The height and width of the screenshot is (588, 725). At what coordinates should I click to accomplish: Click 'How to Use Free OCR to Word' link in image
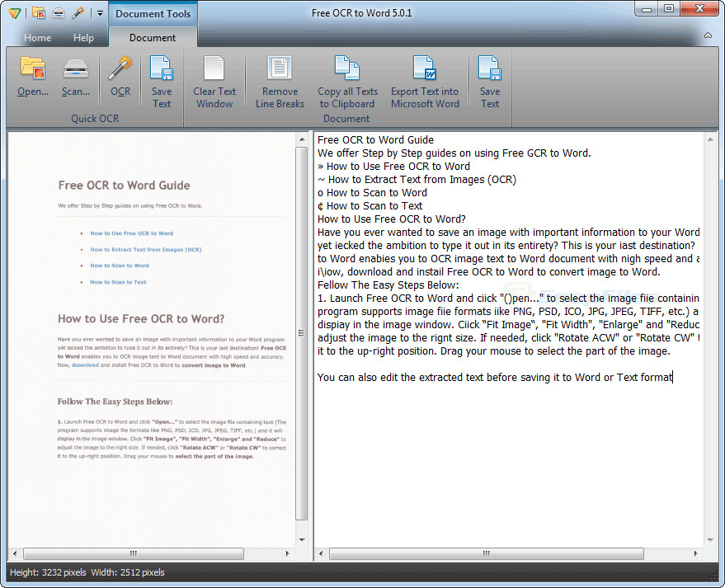(x=132, y=233)
